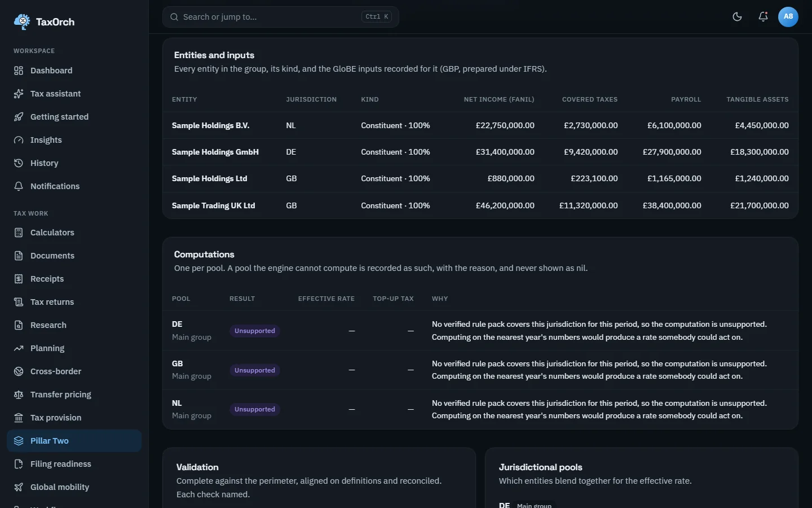Viewport: 812px width, 508px height.
Task: Click the Covered Taxes column header
Action: (x=590, y=99)
